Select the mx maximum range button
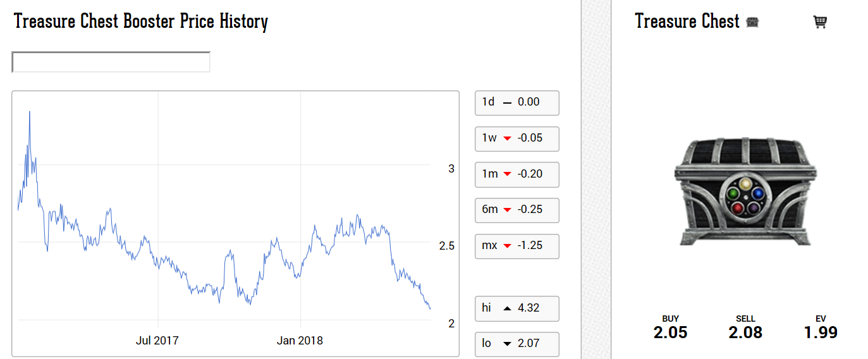This screenshot has height=359, width=868. tap(517, 246)
